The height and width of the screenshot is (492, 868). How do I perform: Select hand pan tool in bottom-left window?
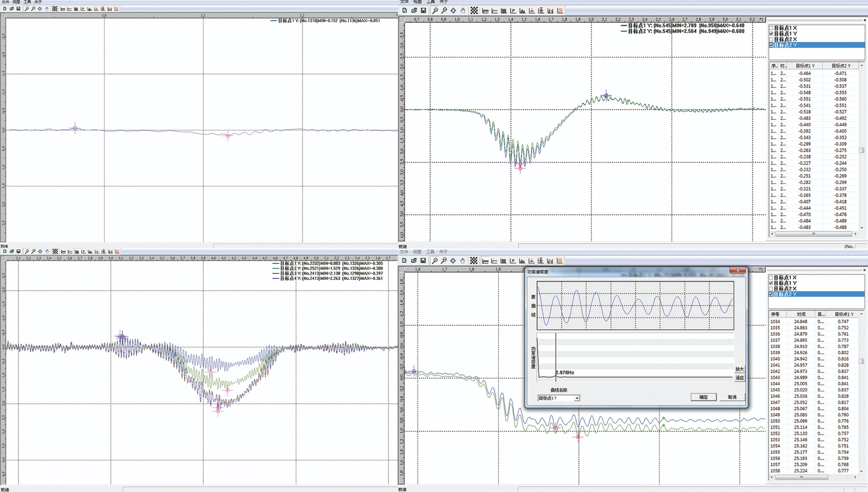[x=47, y=251]
